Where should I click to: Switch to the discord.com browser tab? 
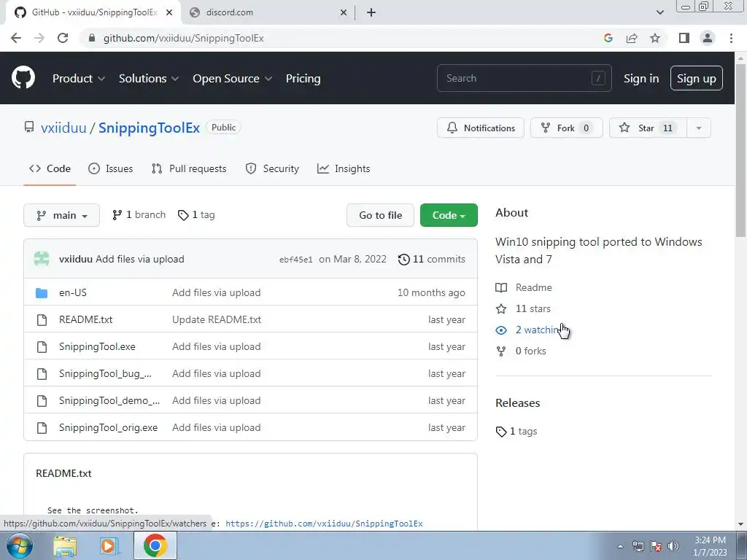click(x=268, y=13)
